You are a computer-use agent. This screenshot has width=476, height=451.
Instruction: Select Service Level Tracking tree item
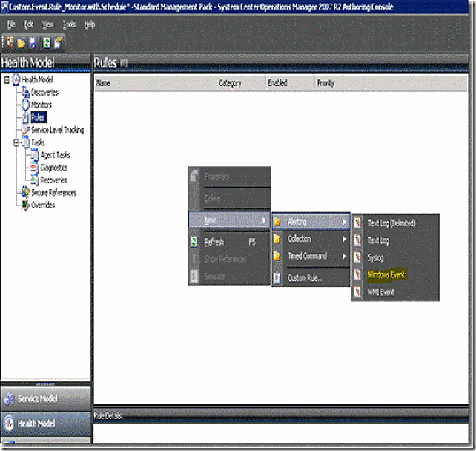pyautogui.click(x=57, y=130)
